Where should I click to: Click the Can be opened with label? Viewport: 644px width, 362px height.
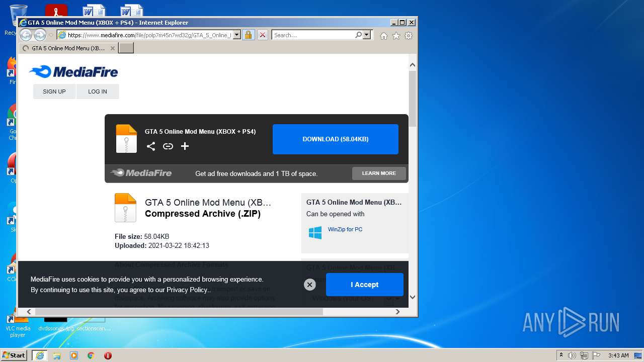coord(336,214)
